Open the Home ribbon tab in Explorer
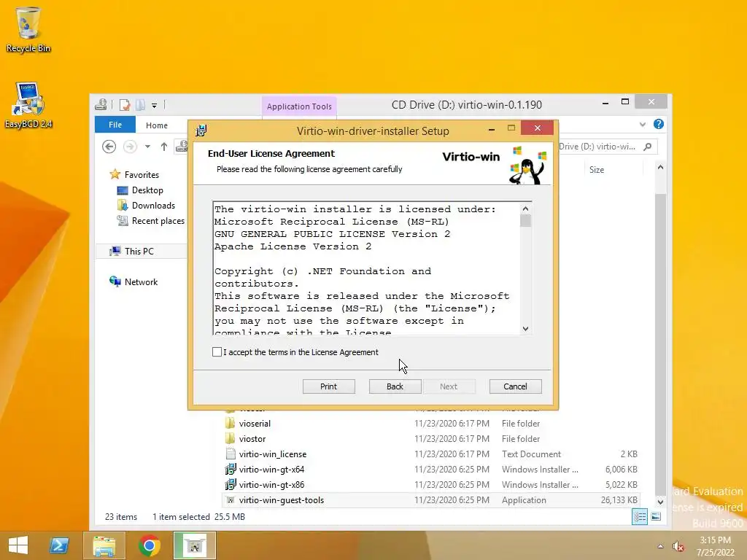Screen dimensions: 747x560 (x=157, y=125)
